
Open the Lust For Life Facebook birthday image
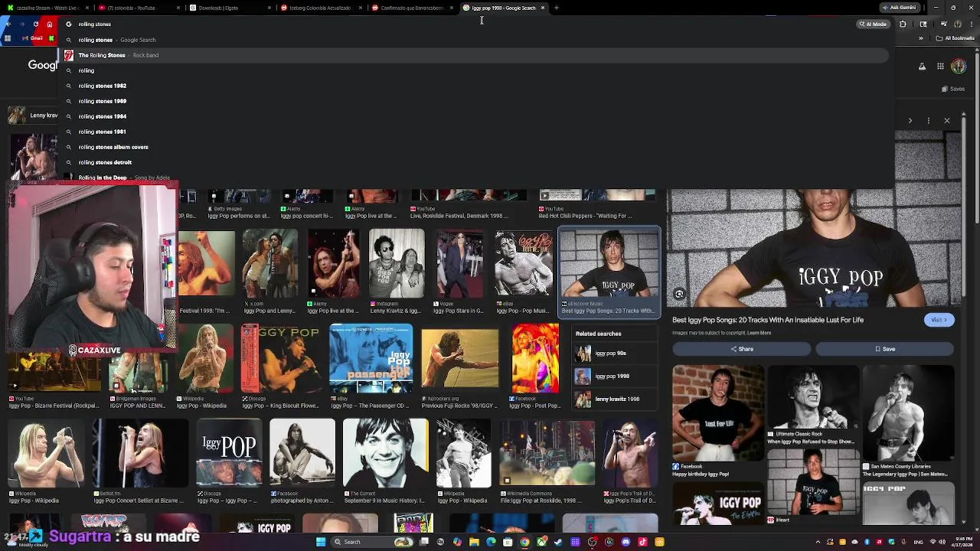[x=718, y=413]
